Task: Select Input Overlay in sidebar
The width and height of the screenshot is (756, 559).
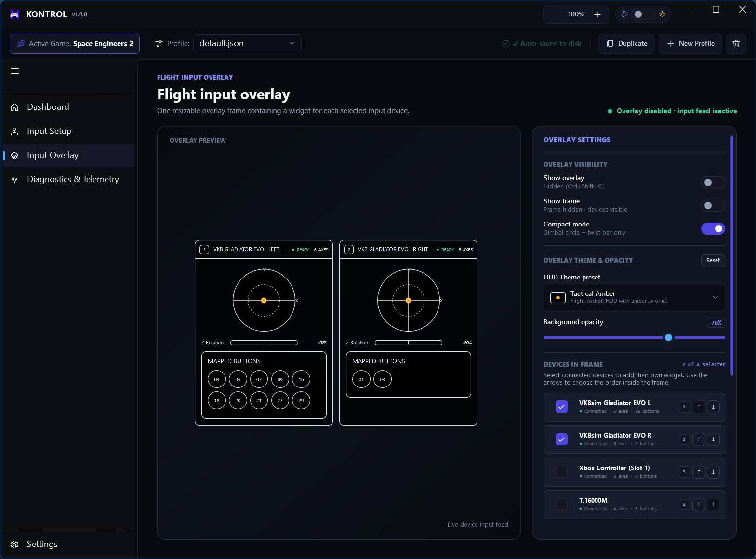Action: tap(68, 155)
